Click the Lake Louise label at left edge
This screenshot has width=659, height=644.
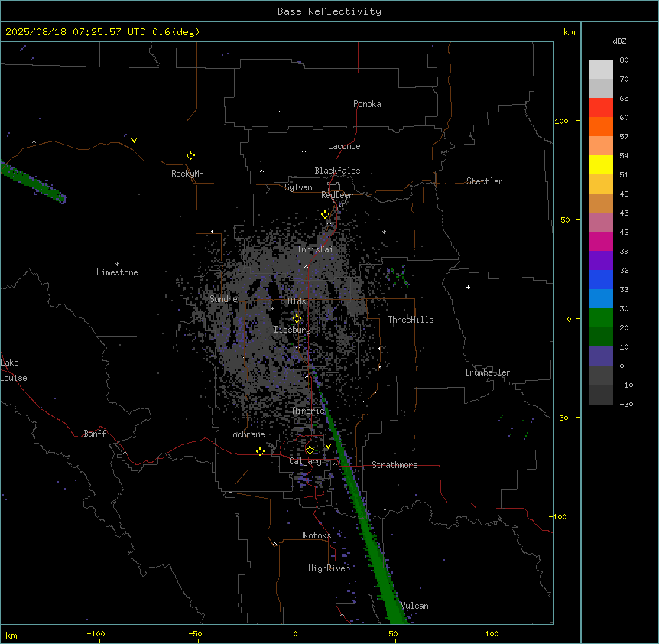[14, 370]
